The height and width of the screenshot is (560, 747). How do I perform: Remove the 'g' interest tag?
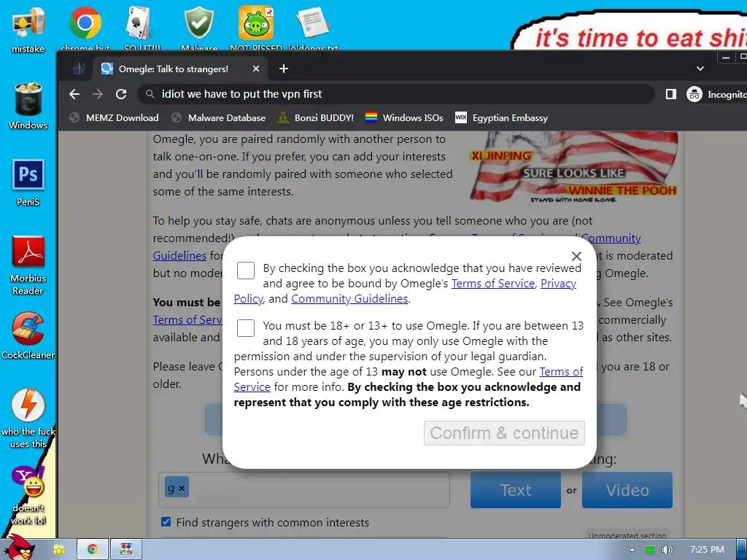[182, 488]
